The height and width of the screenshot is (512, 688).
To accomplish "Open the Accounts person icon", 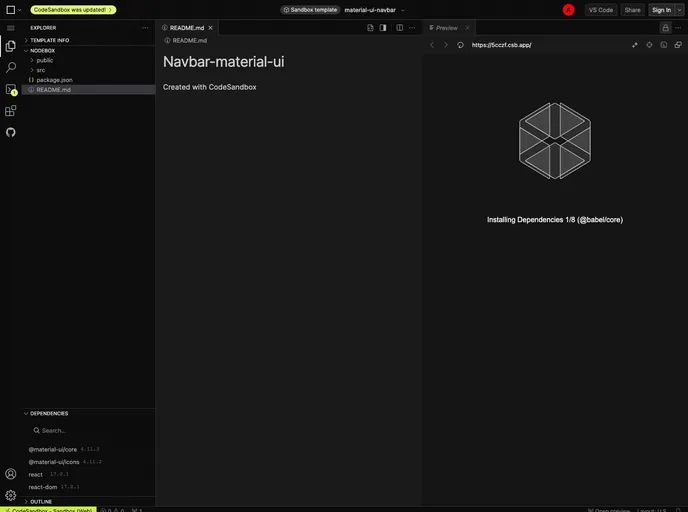I will [x=11, y=474].
